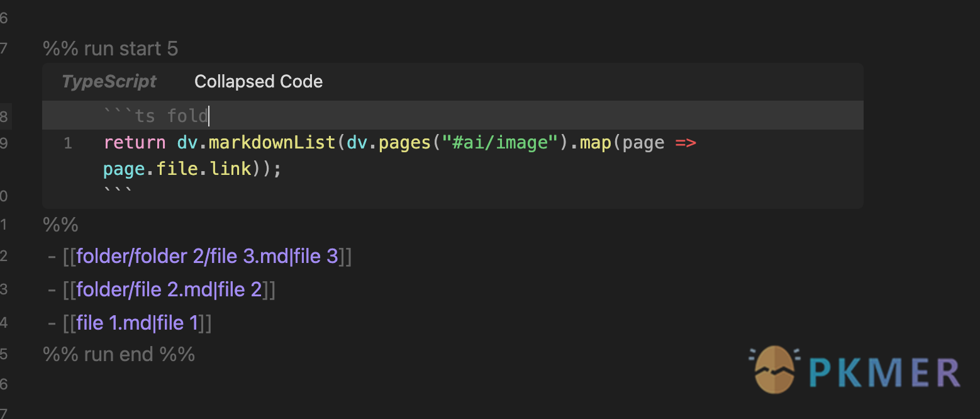Click the "%% run start 5" comment line
980x419 pixels.
[111, 48]
